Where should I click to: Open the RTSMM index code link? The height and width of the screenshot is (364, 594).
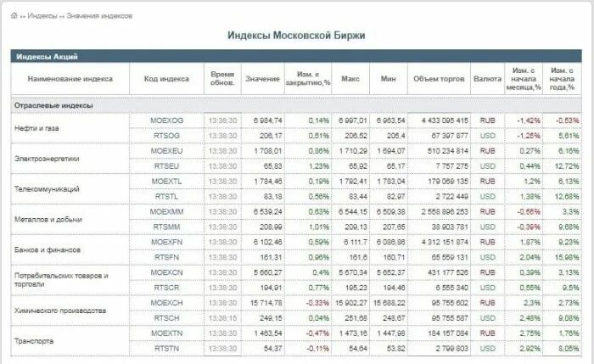point(166,227)
